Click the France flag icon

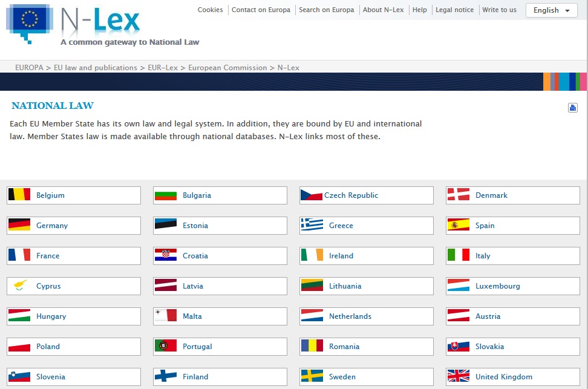pyautogui.click(x=19, y=255)
